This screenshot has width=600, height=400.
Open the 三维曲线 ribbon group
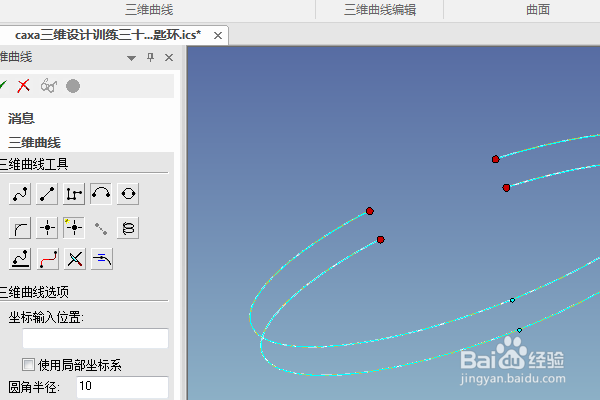coord(149,10)
